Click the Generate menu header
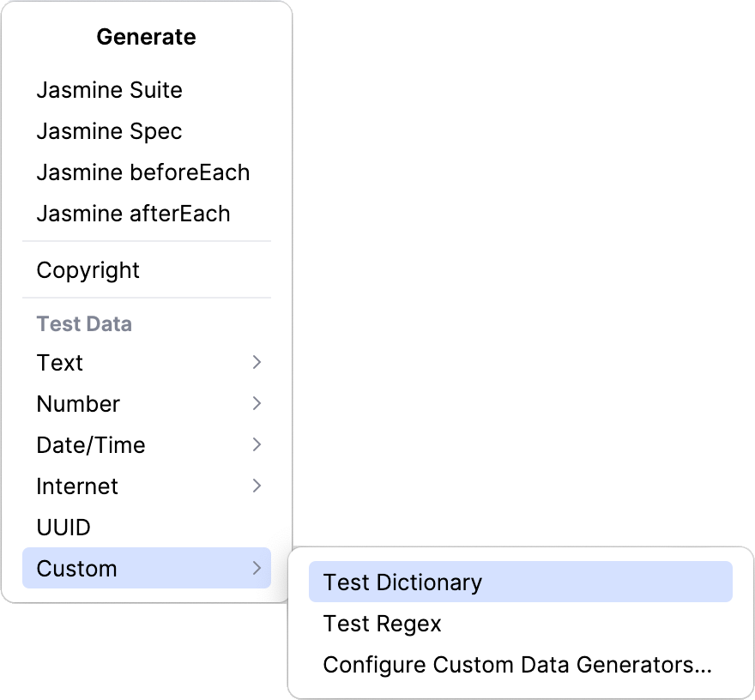755x700 pixels. 146,37
